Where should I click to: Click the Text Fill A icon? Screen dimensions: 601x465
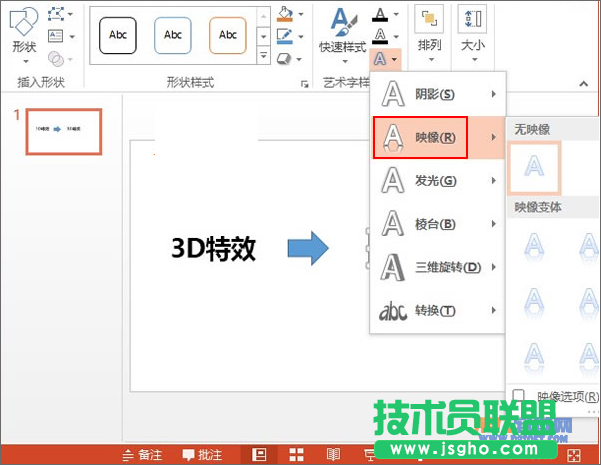click(380, 15)
